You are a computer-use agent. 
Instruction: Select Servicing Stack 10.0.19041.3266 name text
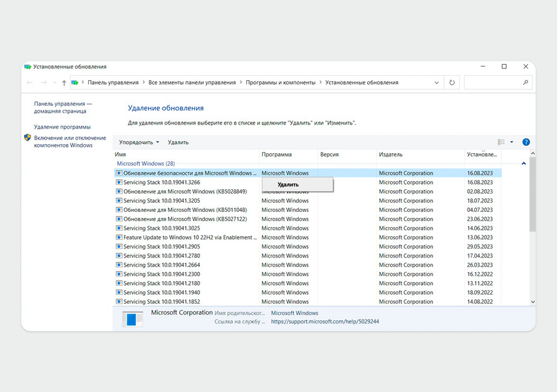click(162, 183)
